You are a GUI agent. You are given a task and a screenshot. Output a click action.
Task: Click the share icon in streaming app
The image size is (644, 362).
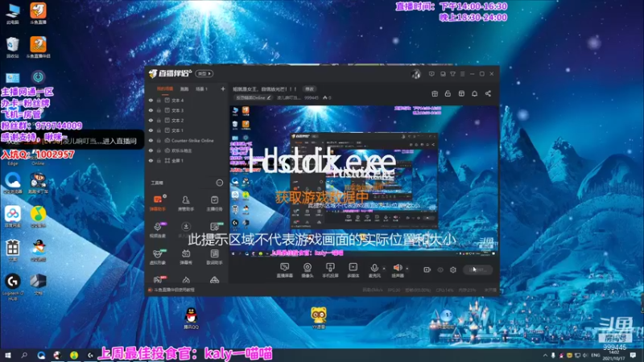click(488, 93)
